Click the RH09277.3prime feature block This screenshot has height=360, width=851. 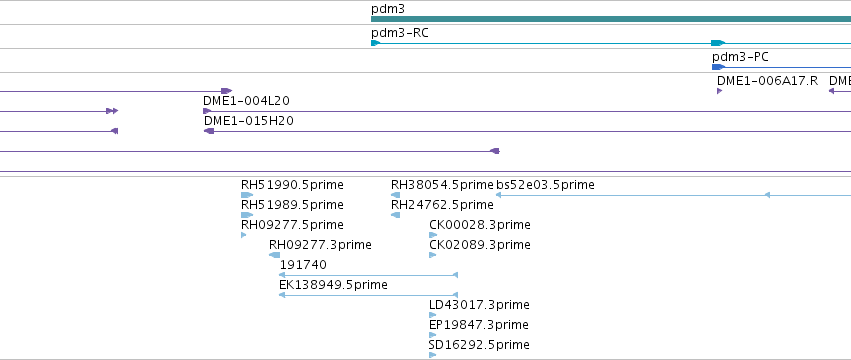click(x=275, y=255)
